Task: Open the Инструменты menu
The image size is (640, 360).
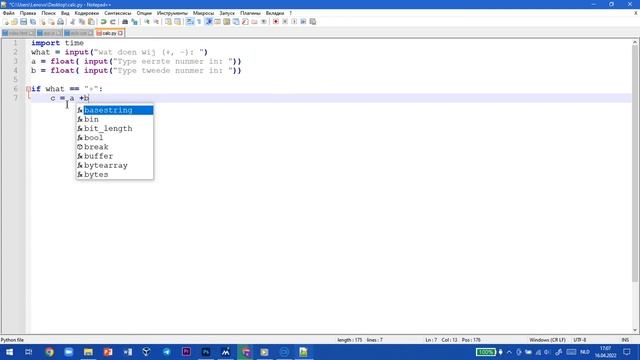Action: 172,13
